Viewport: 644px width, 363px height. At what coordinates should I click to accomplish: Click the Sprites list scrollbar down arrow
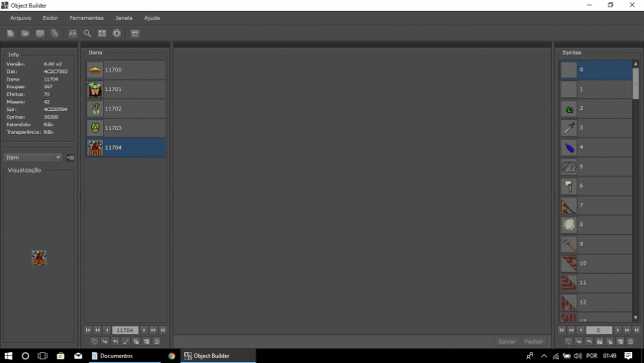coord(636,317)
